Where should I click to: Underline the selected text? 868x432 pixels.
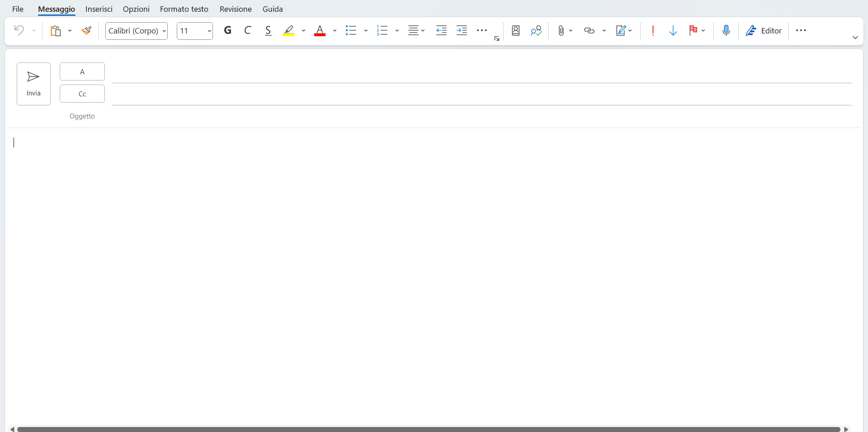[268, 30]
